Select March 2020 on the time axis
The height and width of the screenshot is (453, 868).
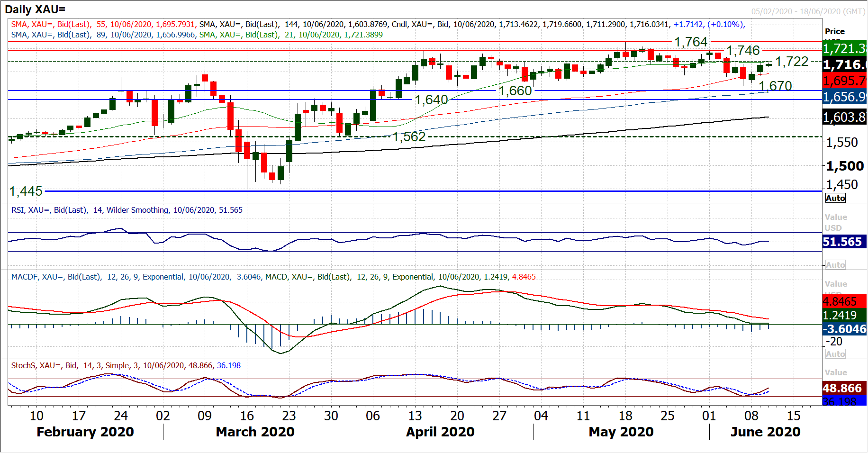(255, 432)
